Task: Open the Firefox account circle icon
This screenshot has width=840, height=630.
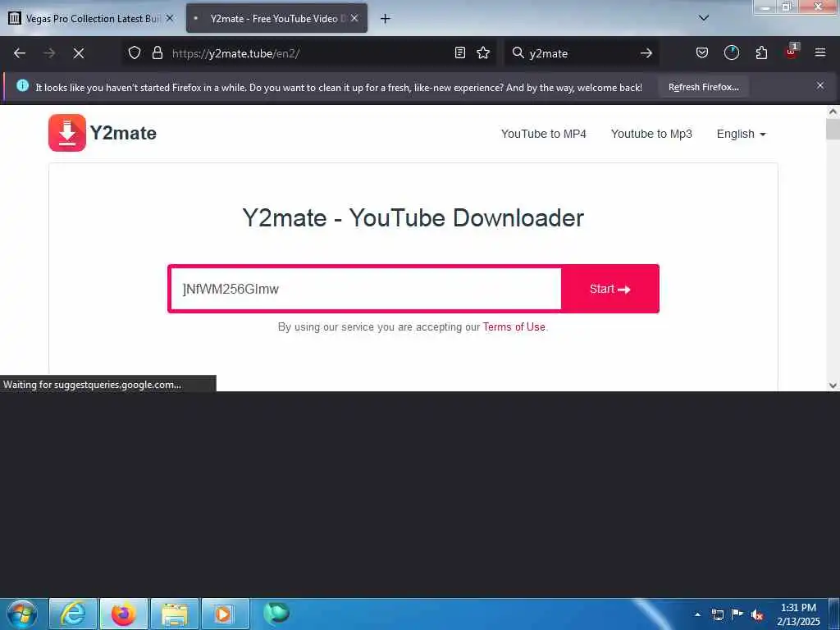Action: tap(731, 53)
